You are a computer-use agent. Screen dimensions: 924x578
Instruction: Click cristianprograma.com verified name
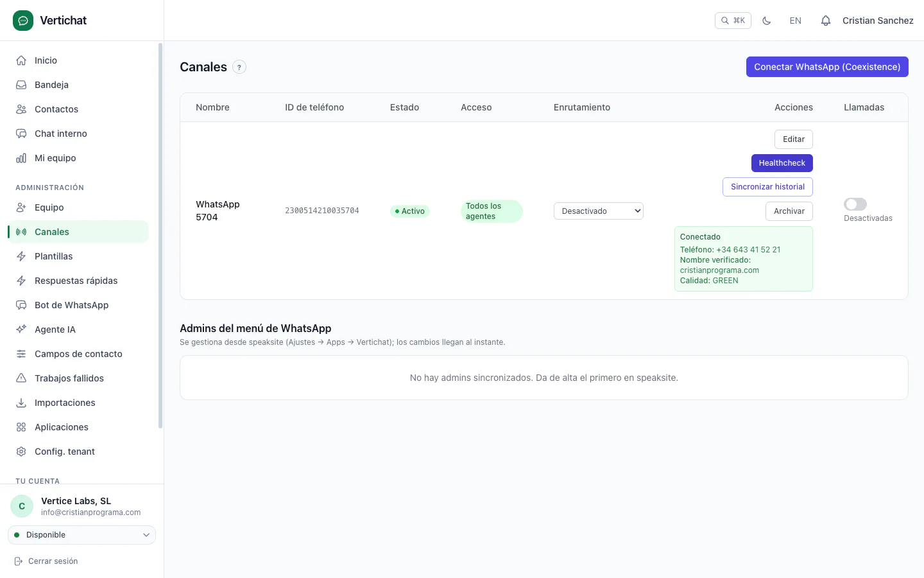pyautogui.click(x=719, y=270)
